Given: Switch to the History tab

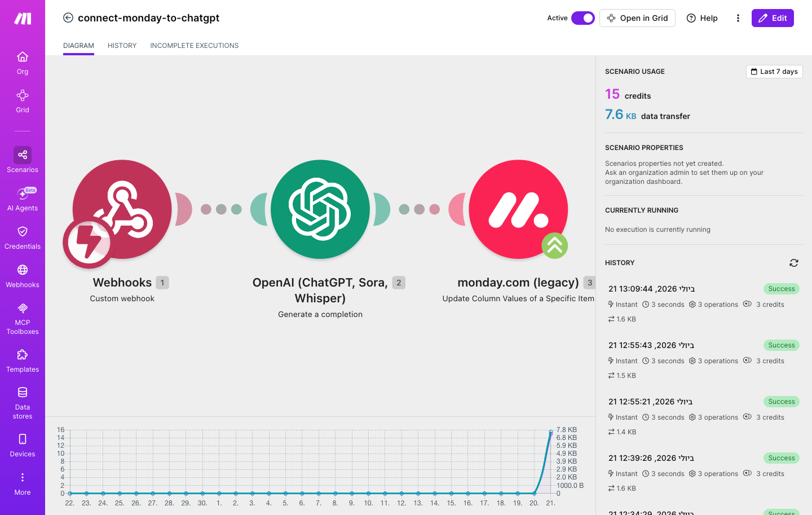Looking at the screenshot, I should tap(122, 46).
